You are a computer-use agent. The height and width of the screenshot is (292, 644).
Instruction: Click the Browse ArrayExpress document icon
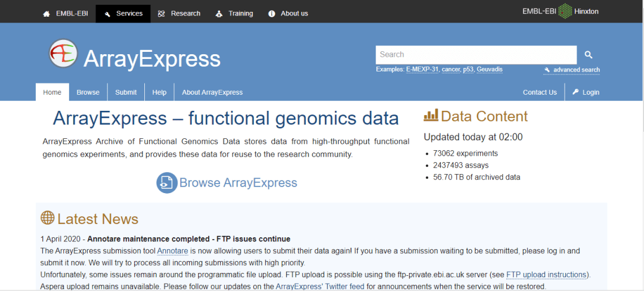pyautogui.click(x=167, y=182)
